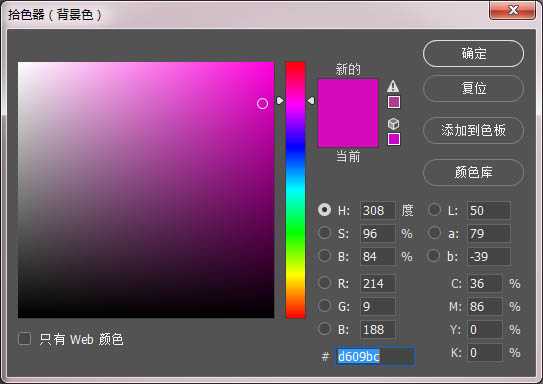Click the hex color code input field
543x384 pixels.
click(375, 356)
